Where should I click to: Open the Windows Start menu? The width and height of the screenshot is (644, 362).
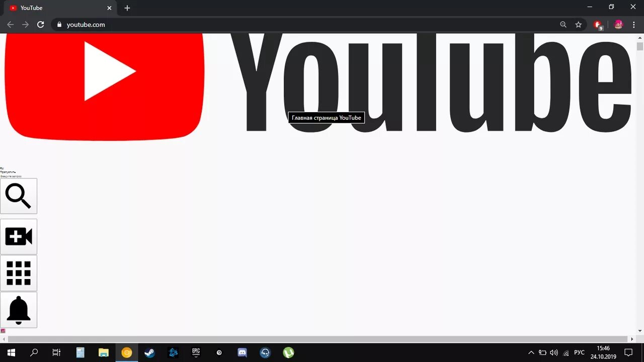[11, 352]
